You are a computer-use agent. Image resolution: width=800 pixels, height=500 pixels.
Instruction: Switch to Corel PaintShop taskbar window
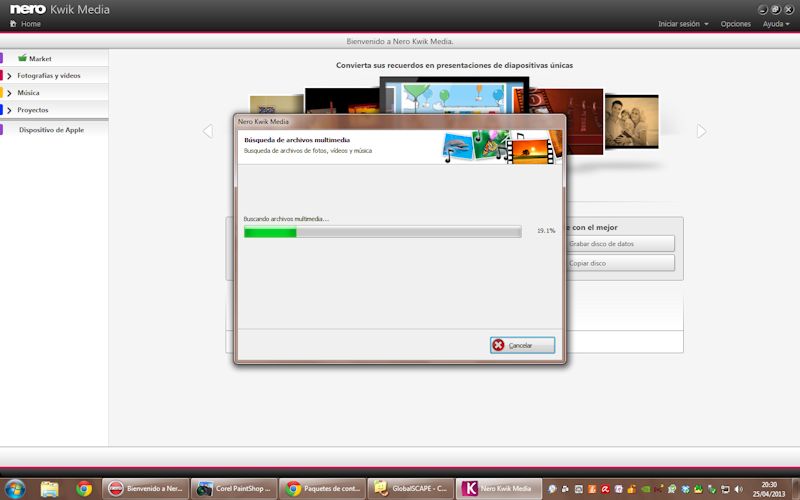pyautogui.click(x=234, y=489)
